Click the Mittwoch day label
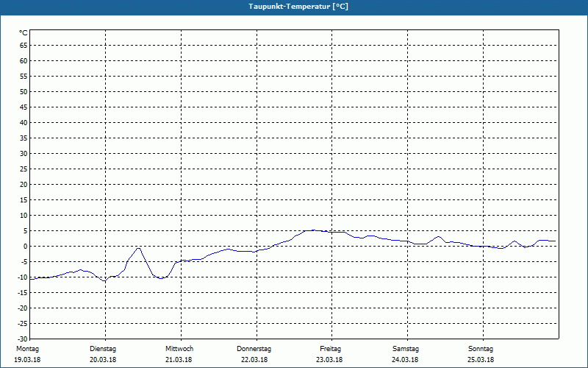 [x=179, y=349]
